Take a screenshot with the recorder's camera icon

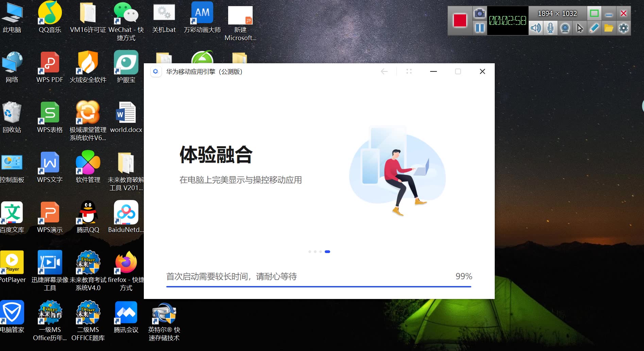tap(479, 13)
